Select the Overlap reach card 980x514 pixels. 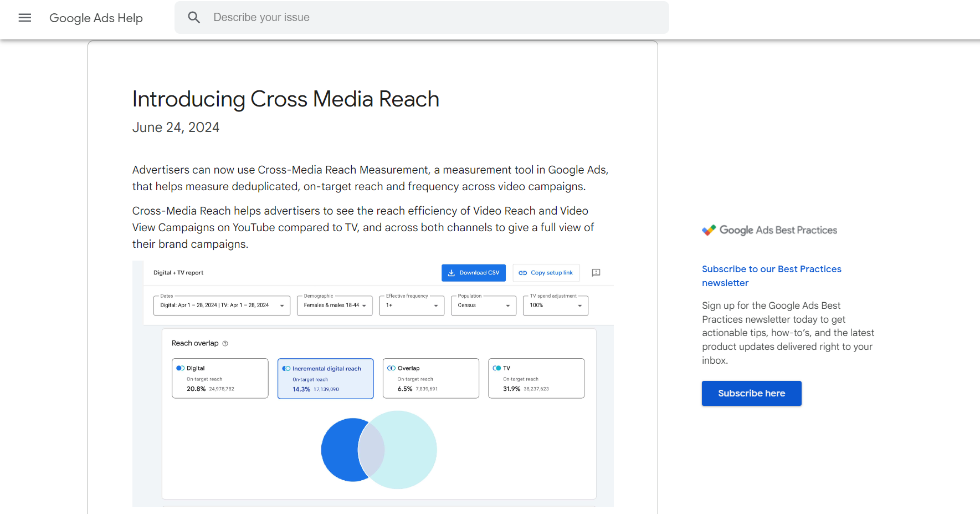(431, 378)
